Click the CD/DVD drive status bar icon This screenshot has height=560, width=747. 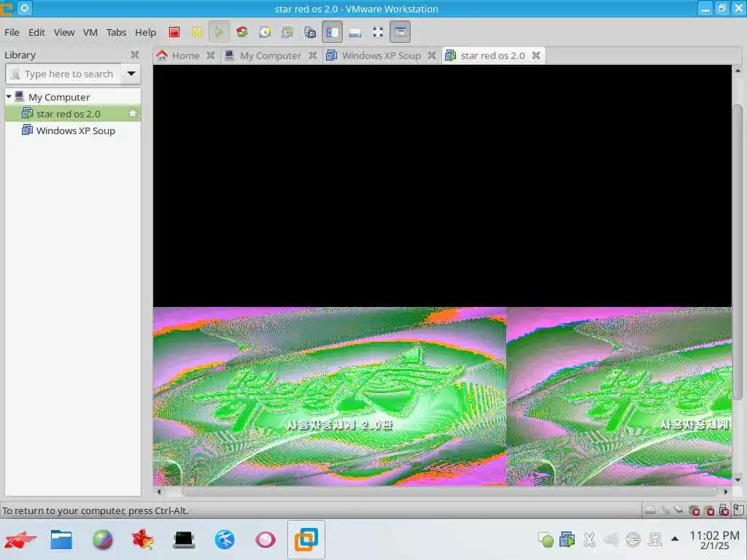click(665, 510)
